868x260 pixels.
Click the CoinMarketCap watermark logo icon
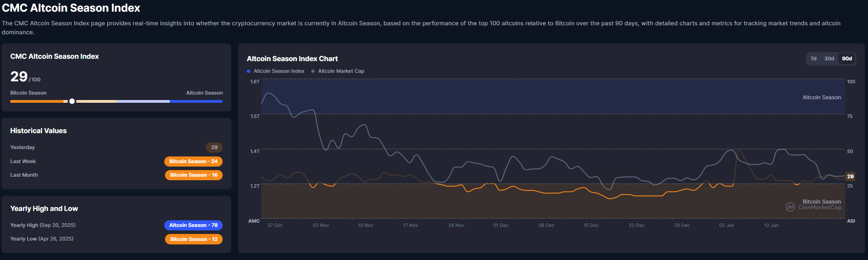pyautogui.click(x=790, y=207)
